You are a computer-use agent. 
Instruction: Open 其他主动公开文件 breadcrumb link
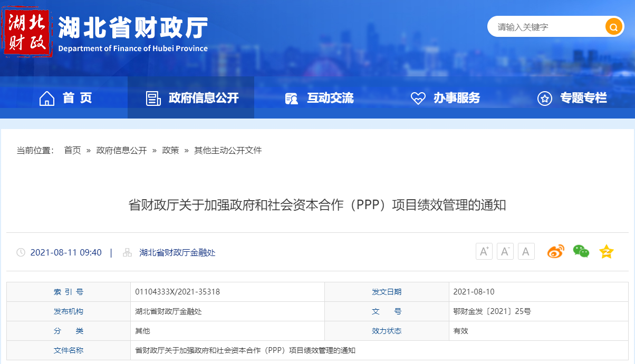(x=228, y=150)
